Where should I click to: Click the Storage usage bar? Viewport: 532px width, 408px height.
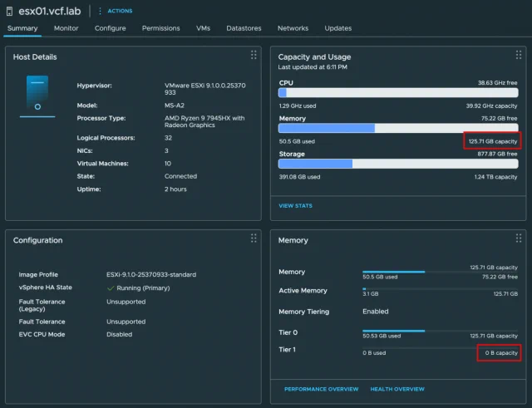point(398,164)
